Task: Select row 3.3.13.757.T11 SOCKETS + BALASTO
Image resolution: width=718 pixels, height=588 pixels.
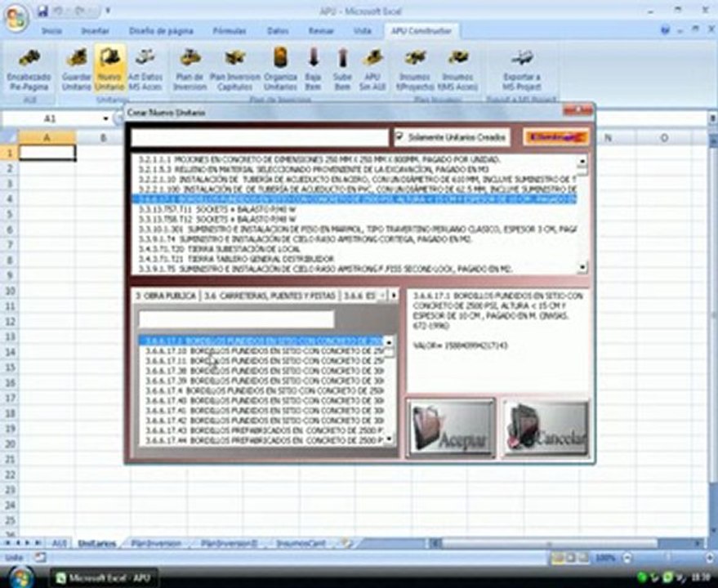Action: pyautogui.click(x=354, y=209)
